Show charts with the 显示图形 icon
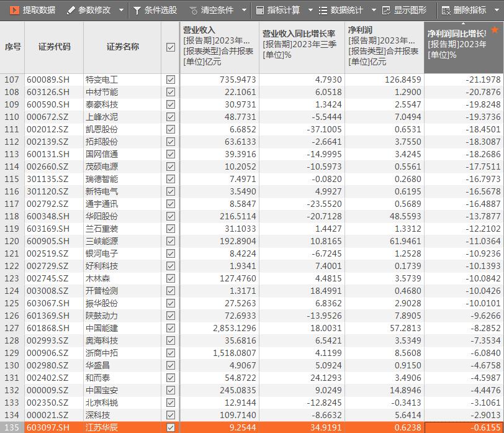 [386, 11]
